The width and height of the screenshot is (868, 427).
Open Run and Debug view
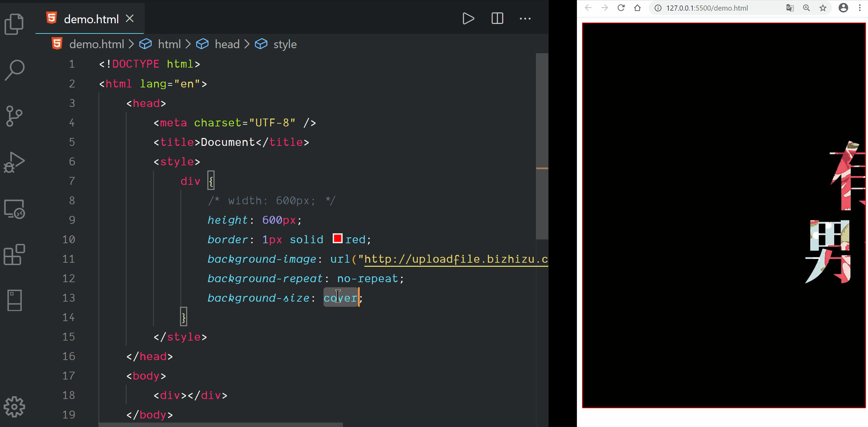coord(14,162)
